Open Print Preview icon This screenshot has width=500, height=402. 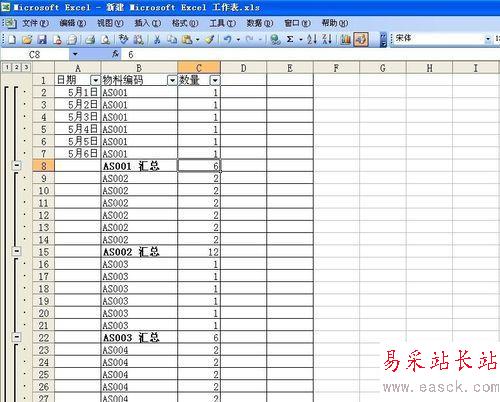(105, 40)
